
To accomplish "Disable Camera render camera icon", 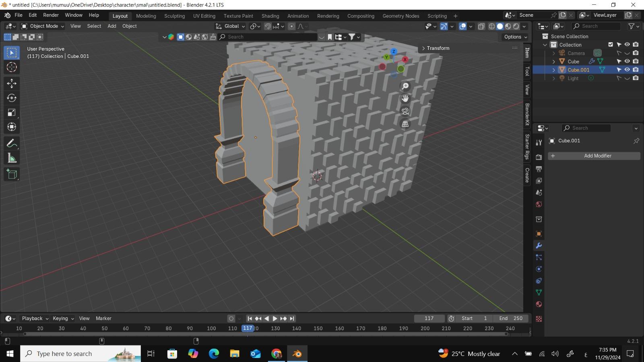I will (636, 53).
